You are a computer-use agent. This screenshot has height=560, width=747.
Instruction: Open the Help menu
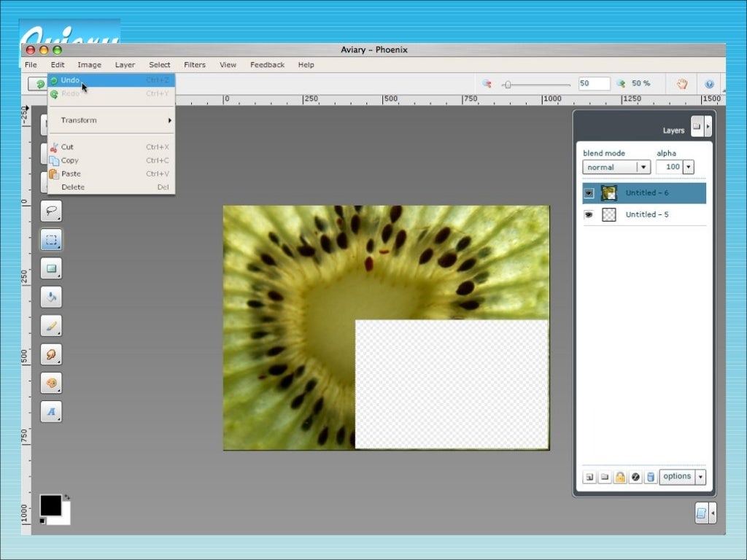click(306, 65)
